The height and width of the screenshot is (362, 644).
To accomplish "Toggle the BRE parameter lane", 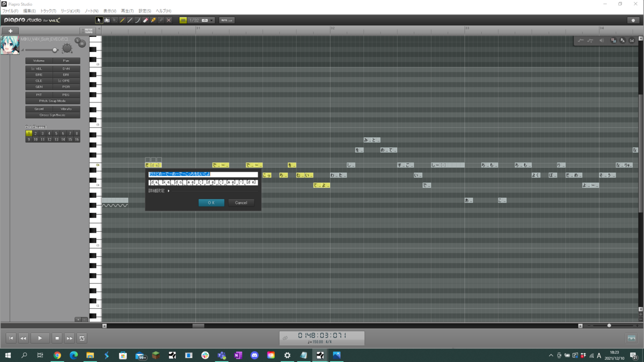I will pyautogui.click(x=39, y=75).
